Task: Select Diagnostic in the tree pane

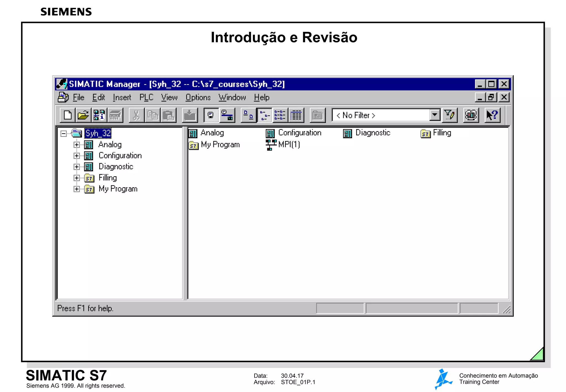Action: pyautogui.click(x=116, y=167)
